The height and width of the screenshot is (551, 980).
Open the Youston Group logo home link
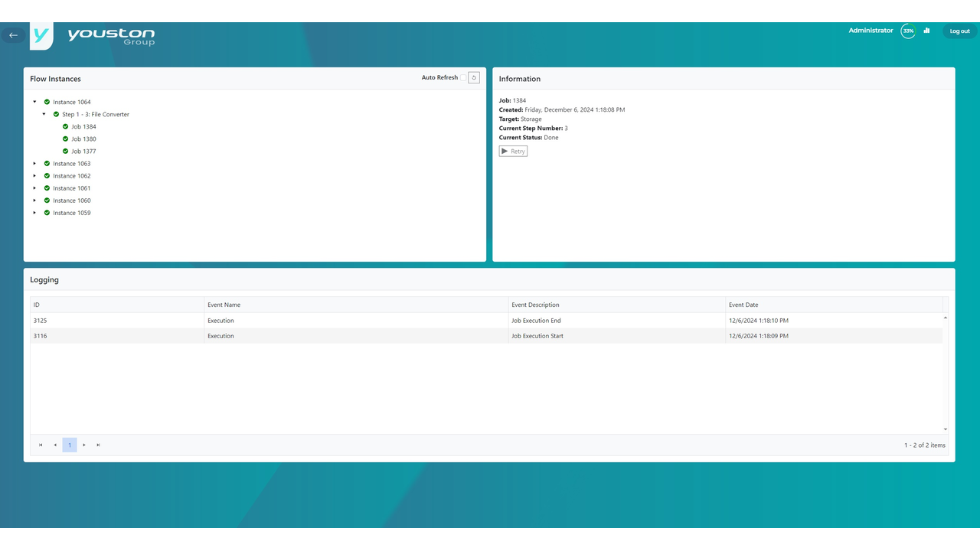pos(93,36)
